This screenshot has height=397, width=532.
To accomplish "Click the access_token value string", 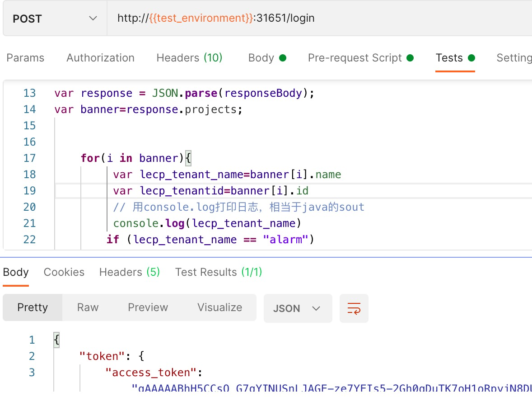I will tap(331, 388).
